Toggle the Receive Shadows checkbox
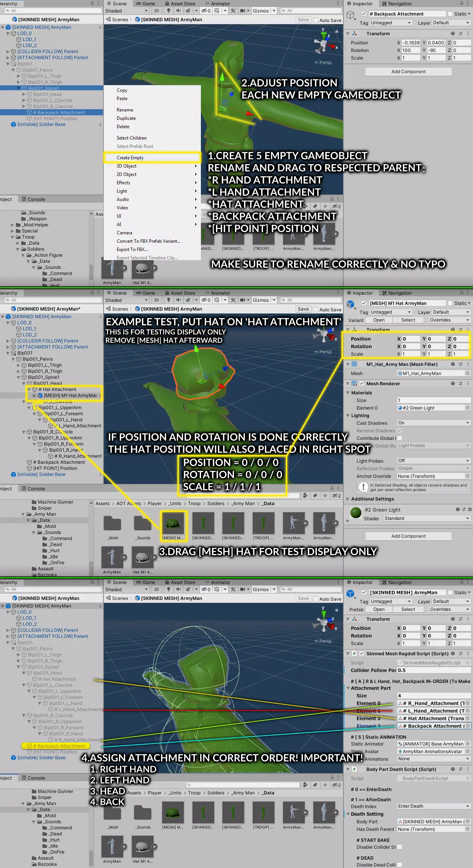This screenshot has height=868, width=473. pyautogui.click(x=399, y=430)
